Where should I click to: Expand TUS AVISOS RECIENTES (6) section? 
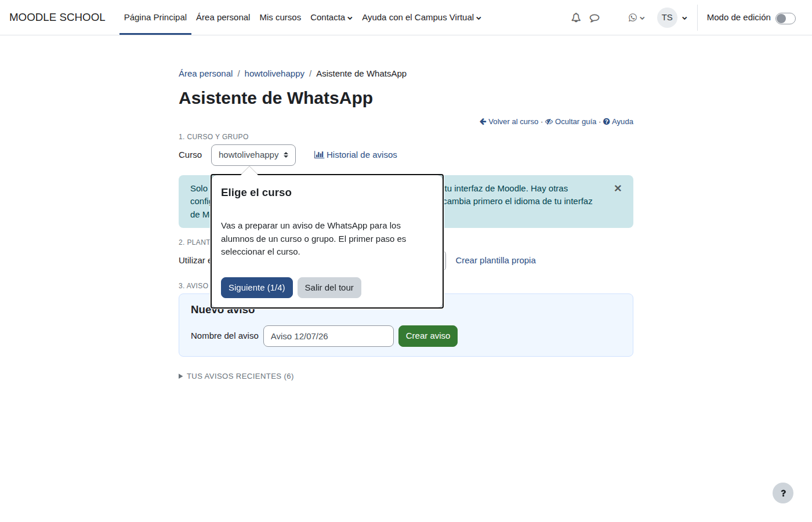point(236,376)
